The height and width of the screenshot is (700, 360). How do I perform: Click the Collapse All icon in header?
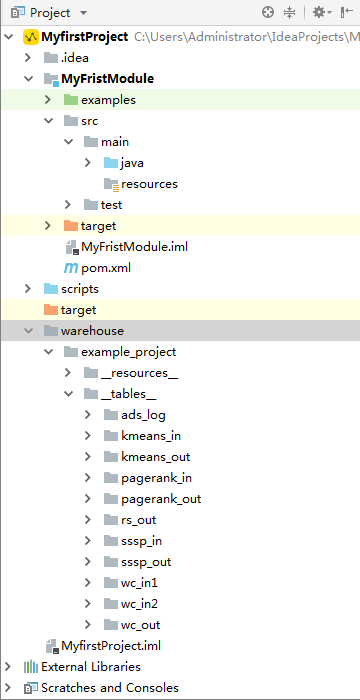click(x=290, y=12)
